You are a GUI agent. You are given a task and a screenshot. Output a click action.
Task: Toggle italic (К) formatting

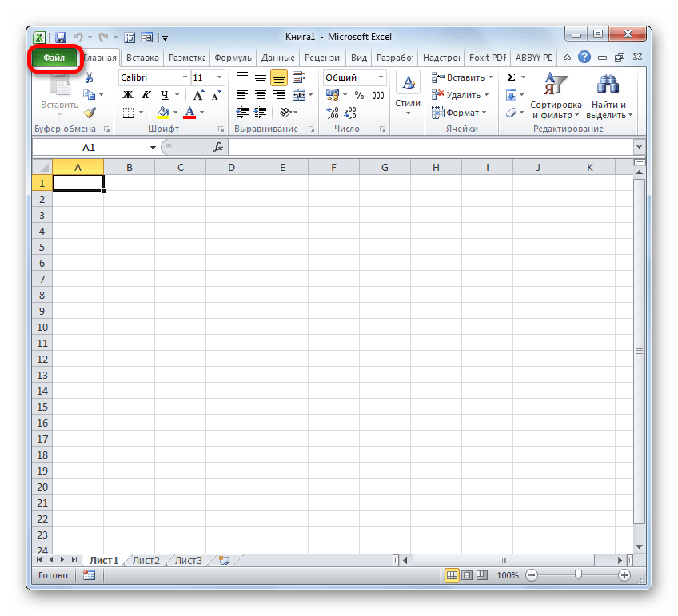coord(146,95)
